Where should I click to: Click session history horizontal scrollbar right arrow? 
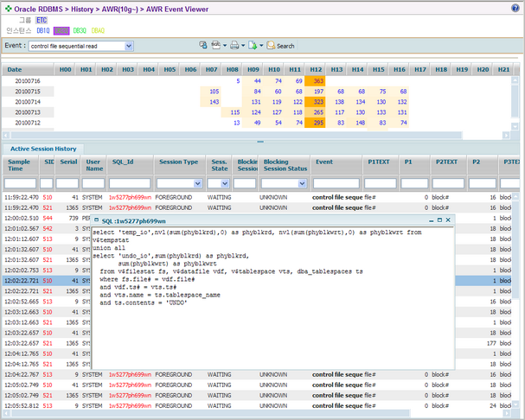(x=507, y=414)
